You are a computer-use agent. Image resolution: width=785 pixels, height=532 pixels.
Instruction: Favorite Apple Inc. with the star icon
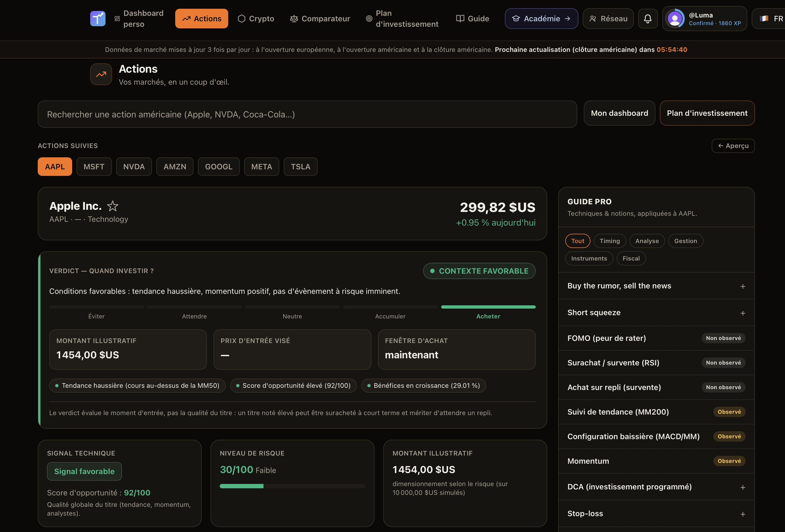pos(113,206)
